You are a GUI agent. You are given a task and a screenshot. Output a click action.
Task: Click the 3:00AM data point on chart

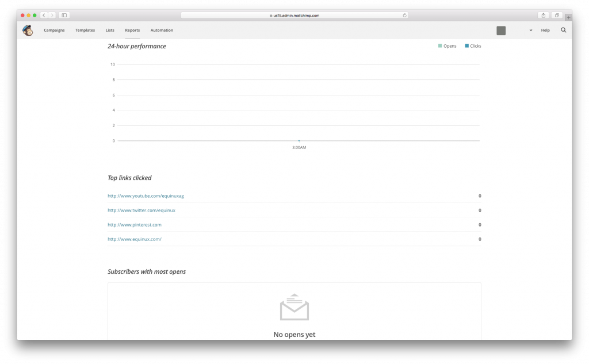click(x=299, y=140)
